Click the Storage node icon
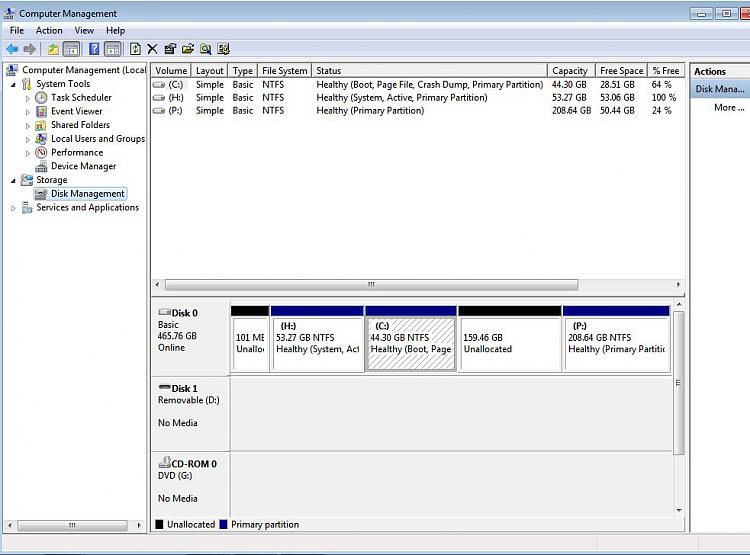This screenshot has height=555, width=750. (27, 180)
